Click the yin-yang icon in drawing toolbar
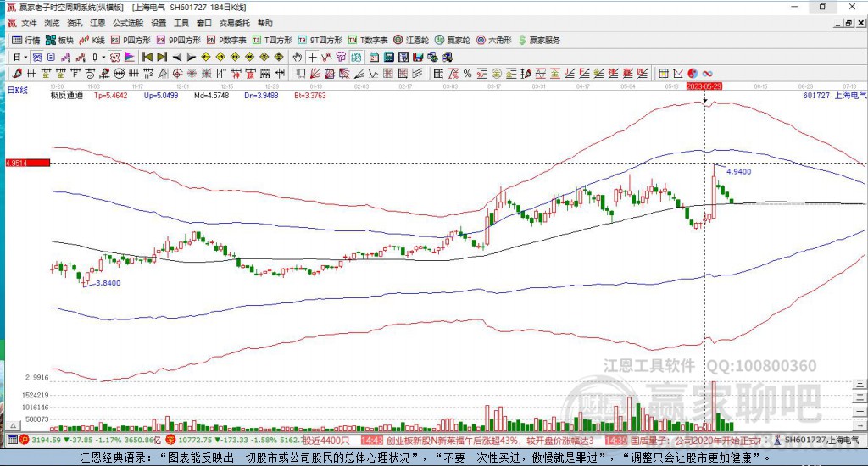 (x=693, y=74)
